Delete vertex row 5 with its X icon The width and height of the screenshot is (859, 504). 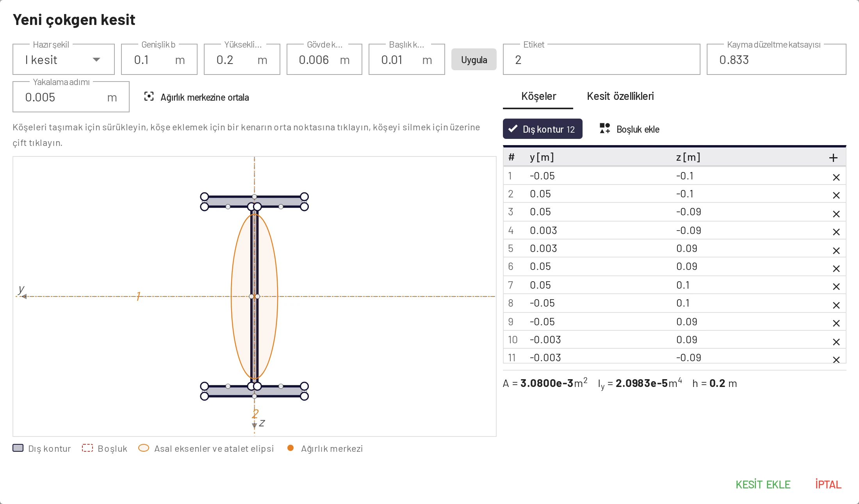836,251
